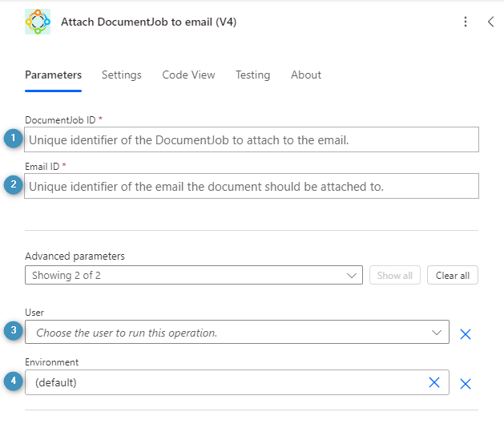This screenshot has height=424, width=504.
Task: Focus the Email ID input field
Action: [252, 186]
